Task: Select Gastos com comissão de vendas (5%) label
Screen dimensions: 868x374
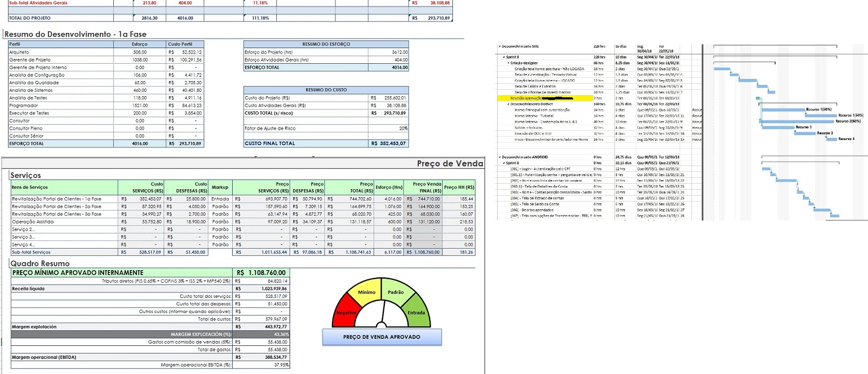Action: coord(190,342)
